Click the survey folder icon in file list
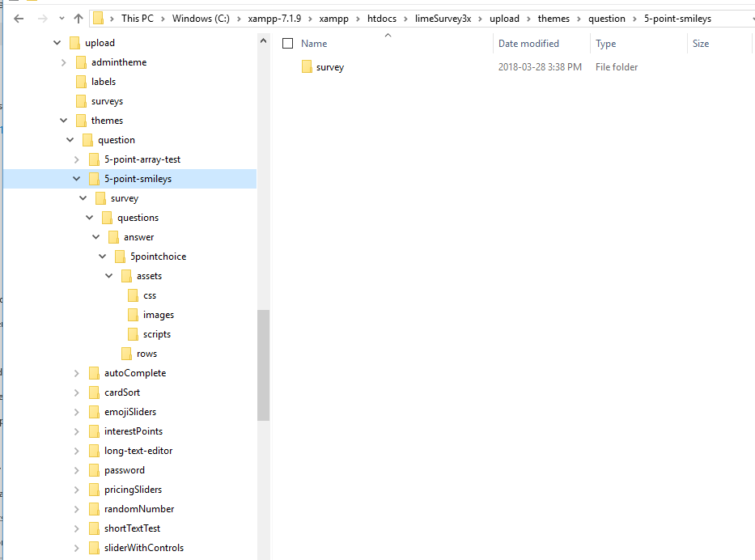The width and height of the screenshot is (755, 560). coord(307,67)
